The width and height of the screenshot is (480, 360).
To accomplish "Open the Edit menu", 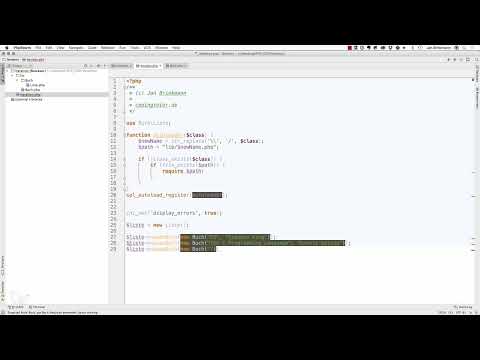I will coord(49,48).
